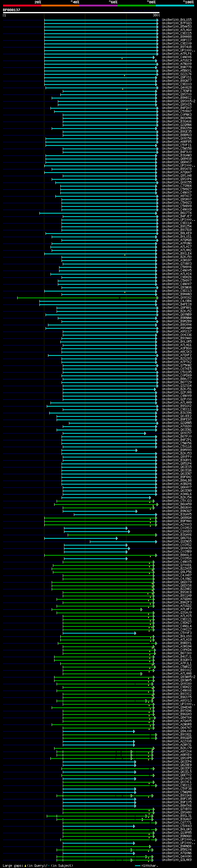Open UniRef100_Q6YNB9 entry
The width and height of the screenshot is (197, 868).
[x=176, y=314]
